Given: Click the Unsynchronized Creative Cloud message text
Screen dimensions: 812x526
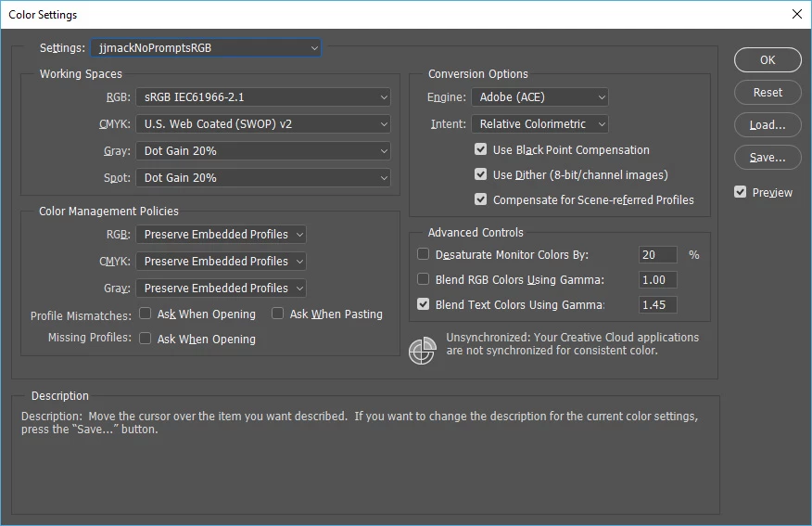Looking at the screenshot, I should click(x=572, y=343).
